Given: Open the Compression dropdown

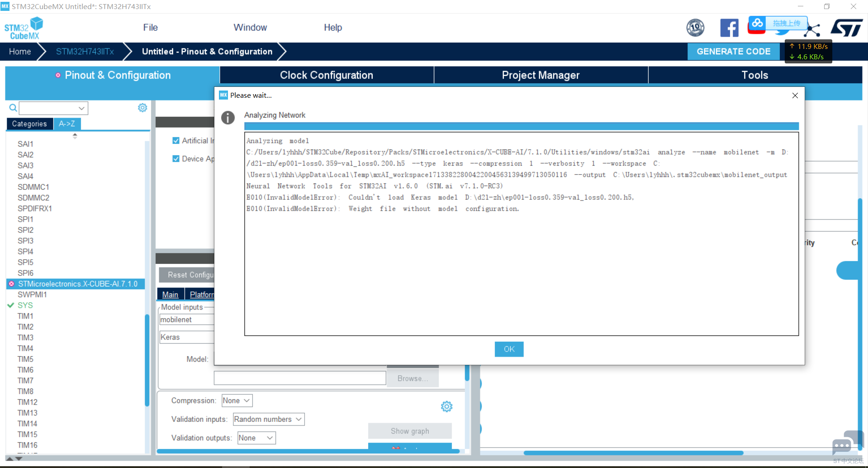Looking at the screenshot, I should click(x=237, y=401).
